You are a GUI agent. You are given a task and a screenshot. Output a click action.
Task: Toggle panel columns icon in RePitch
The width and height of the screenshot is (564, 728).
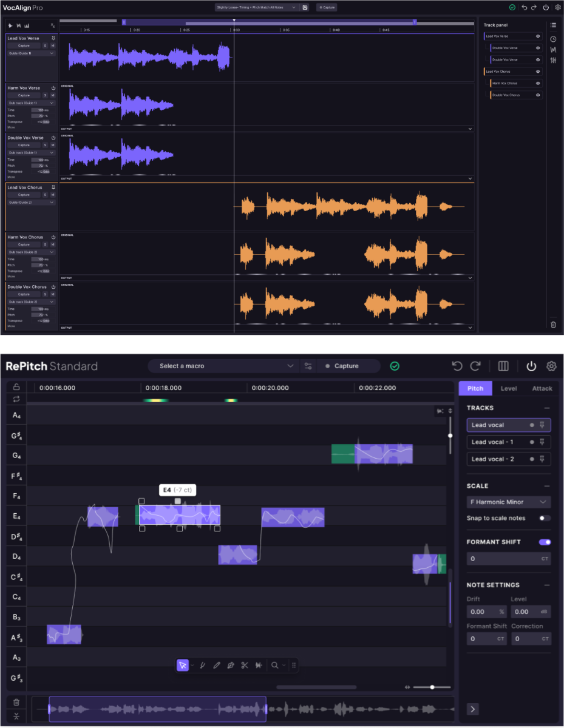(x=503, y=366)
